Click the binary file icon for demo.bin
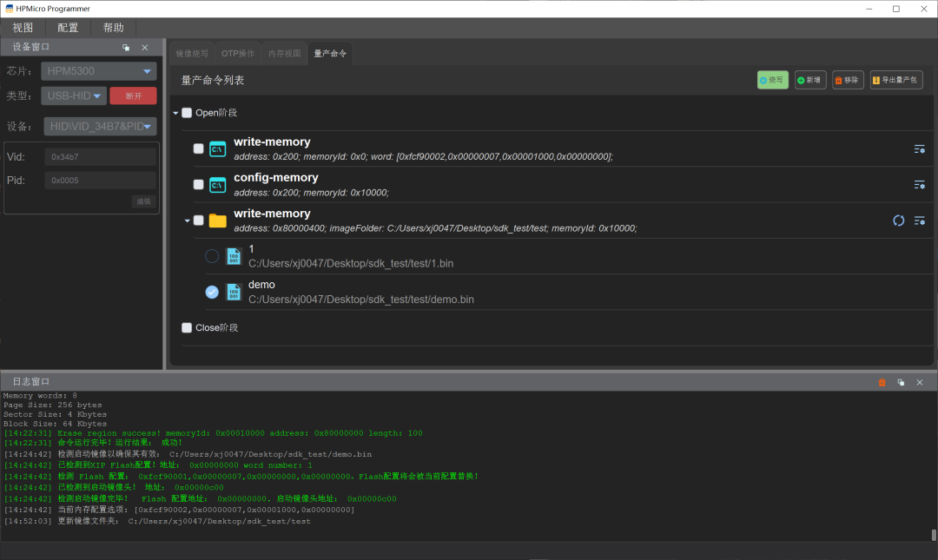Viewport: 938px width, 560px height. [x=234, y=293]
